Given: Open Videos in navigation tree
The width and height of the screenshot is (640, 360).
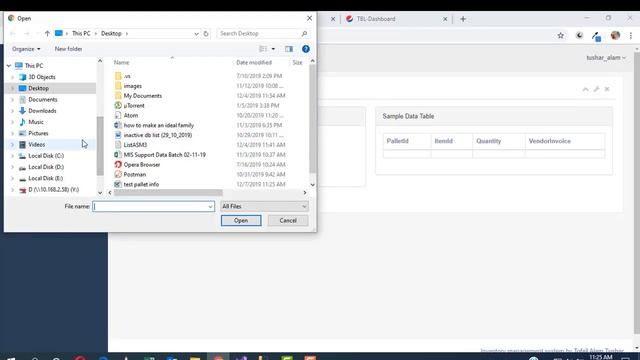Looking at the screenshot, I should pyautogui.click(x=36, y=144).
